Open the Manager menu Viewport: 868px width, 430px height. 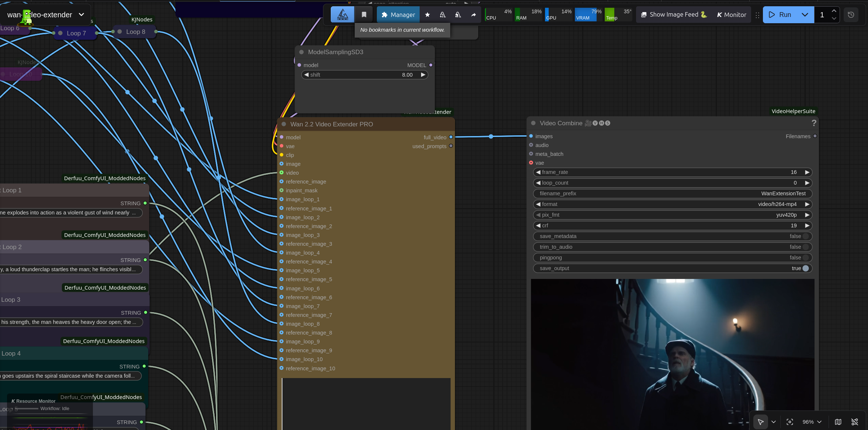click(398, 15)
